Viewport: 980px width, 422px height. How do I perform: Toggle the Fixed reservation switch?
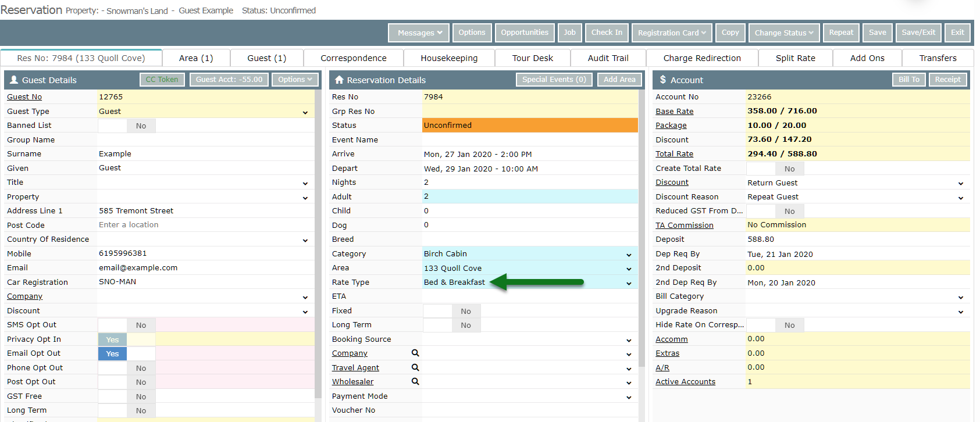pyautogui.click(x=452, y=311)
